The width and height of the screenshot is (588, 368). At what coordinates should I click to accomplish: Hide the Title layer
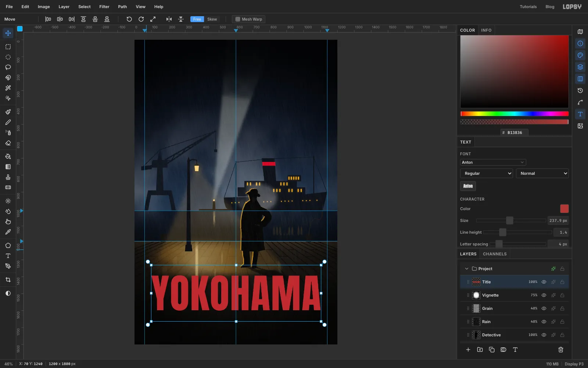click(544, 282)
